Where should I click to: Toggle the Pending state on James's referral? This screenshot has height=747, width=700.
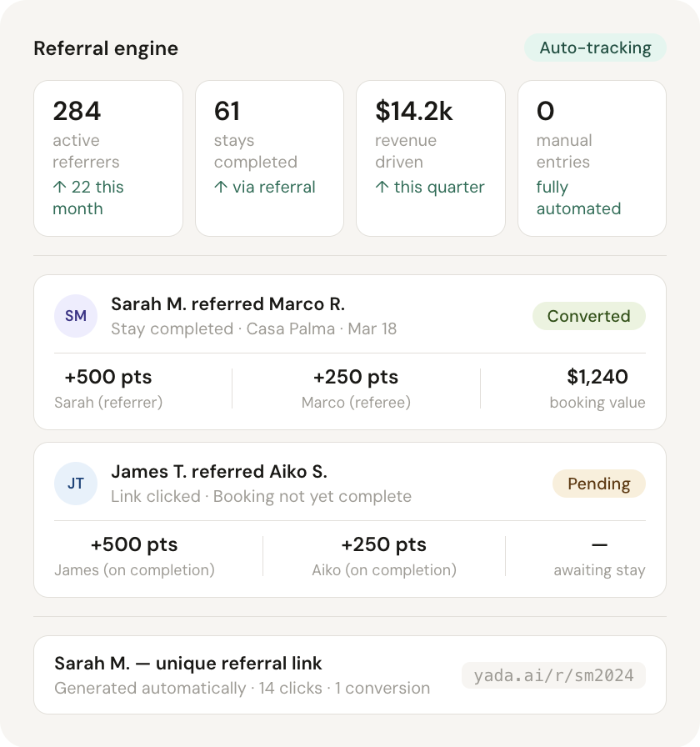[x=350, y=519]
